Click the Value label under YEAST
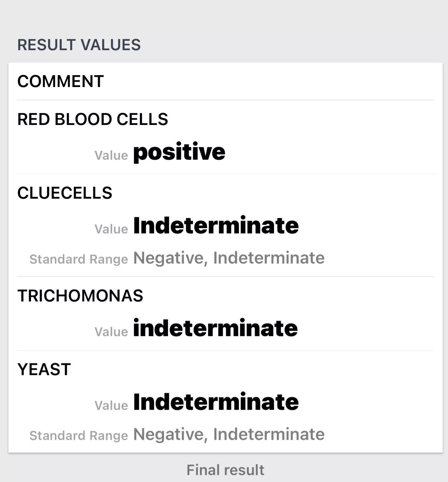448x482 pixels. click(111, 405)
